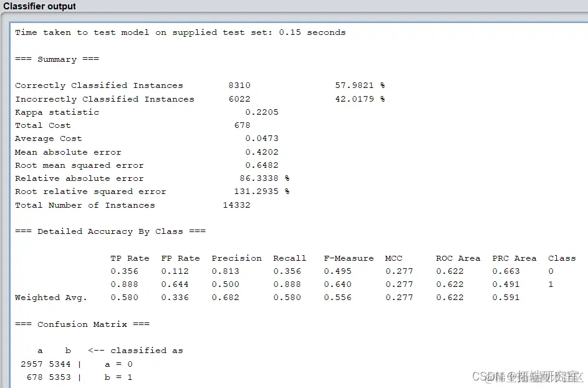Click the 'b = 1' class mapping

pos(118,377)
